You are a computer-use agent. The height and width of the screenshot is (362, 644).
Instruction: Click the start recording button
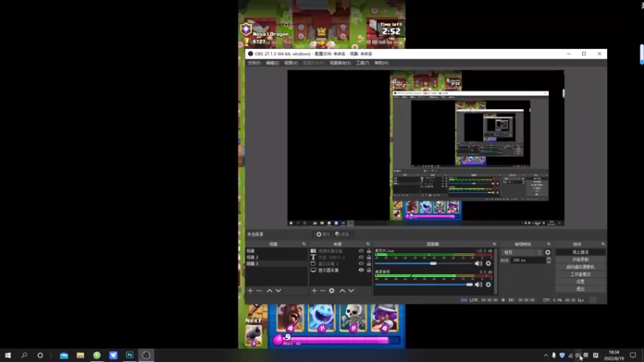click(x=580, y=259)
